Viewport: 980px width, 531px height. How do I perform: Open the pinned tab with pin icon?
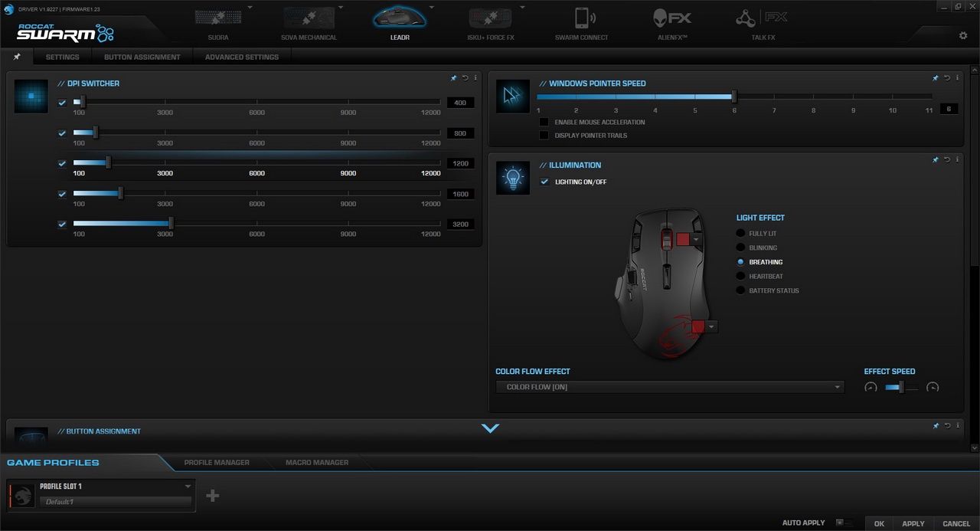[17, 57]
